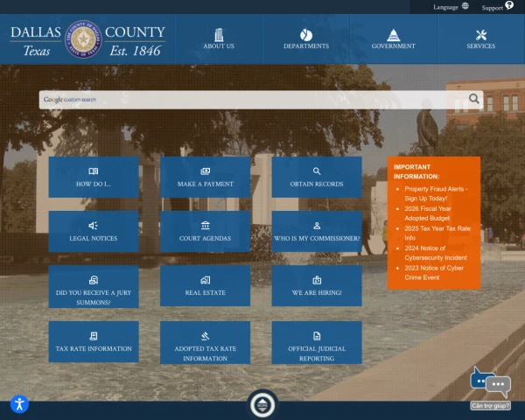Open the Make a Payment tile

tap(205, 177)
